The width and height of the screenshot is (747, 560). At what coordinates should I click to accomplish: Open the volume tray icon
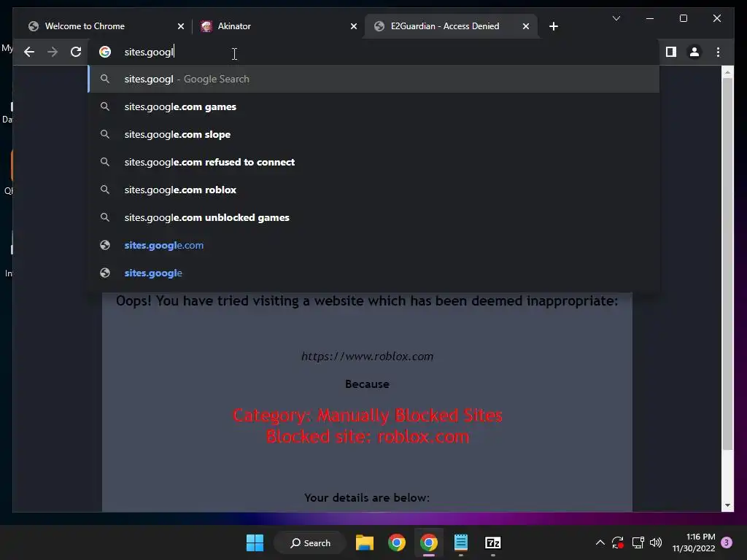656,542
